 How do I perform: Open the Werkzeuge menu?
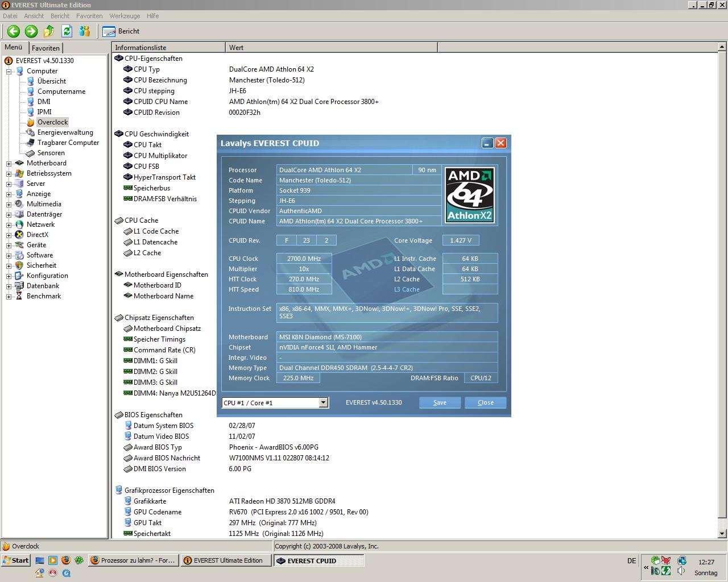pyautogui.click(x=125, y=16)
